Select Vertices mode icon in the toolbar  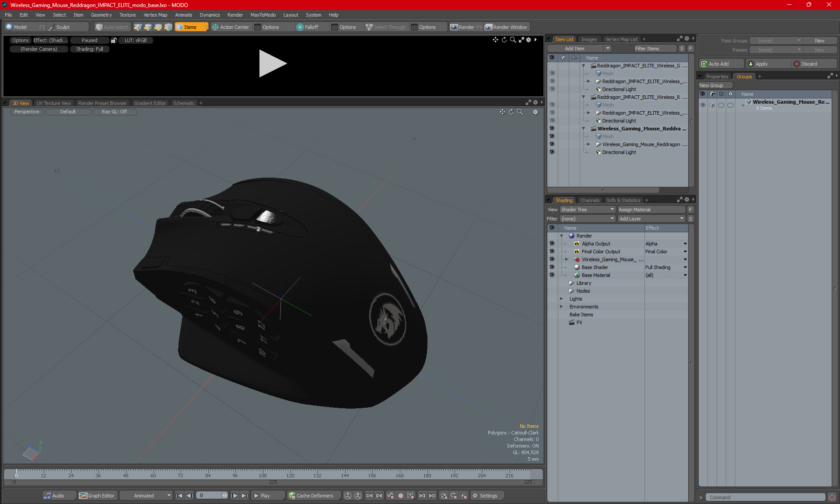point(138,27)
